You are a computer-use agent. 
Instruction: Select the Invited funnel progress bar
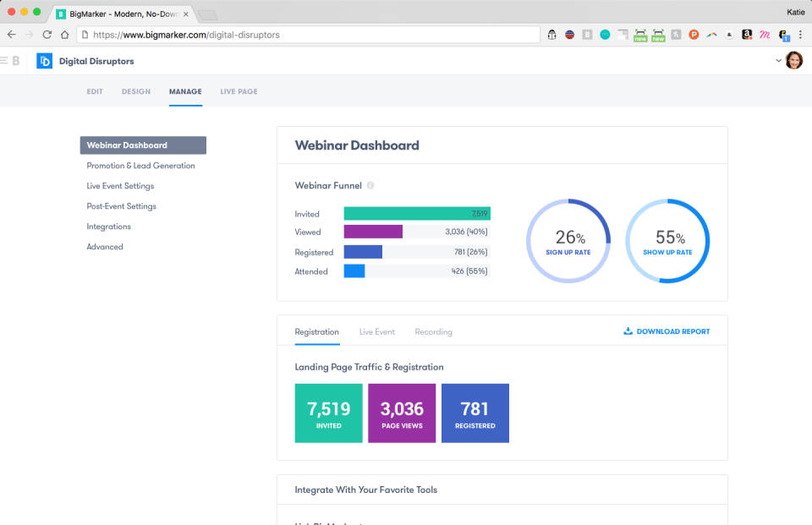click(x=417, y=213)
